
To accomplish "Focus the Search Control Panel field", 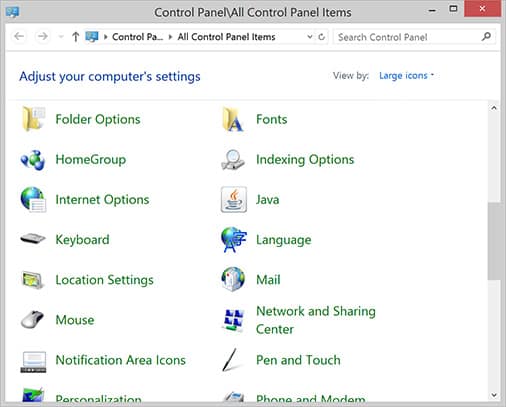I will [410, 37].
